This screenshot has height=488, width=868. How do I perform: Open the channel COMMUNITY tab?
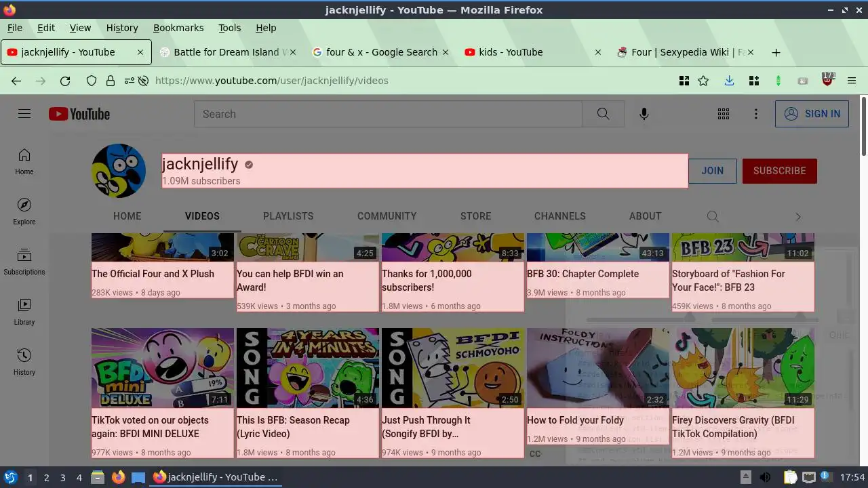pyautogui.click(x=387, y=216)
